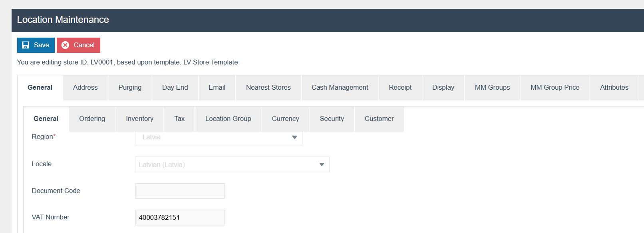Screen dimensions: 644x233
Task: Click the Document Code input field
Action: coord(179,191)
